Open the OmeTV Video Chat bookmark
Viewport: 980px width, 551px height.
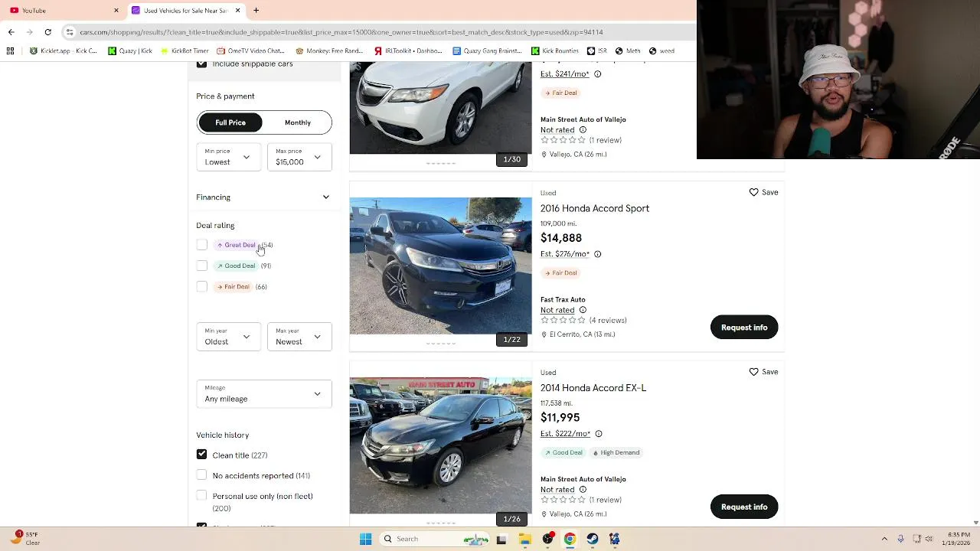coord(250,51)
